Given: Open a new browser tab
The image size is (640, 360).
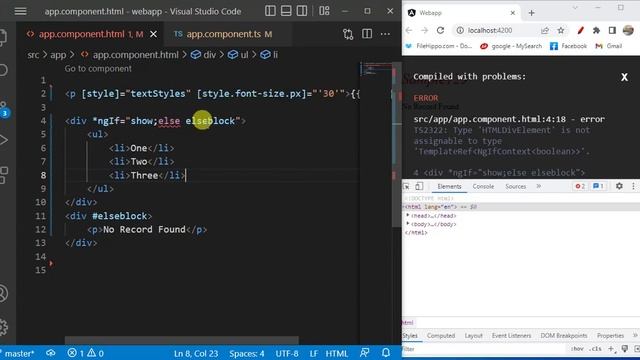Looking at the screenshot, I should tap(531, 13).
